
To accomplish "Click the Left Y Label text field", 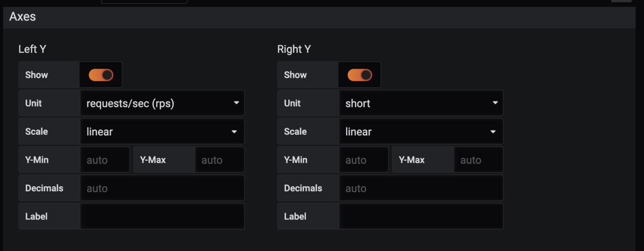I will pyautogui.click(x=162, y=217).
